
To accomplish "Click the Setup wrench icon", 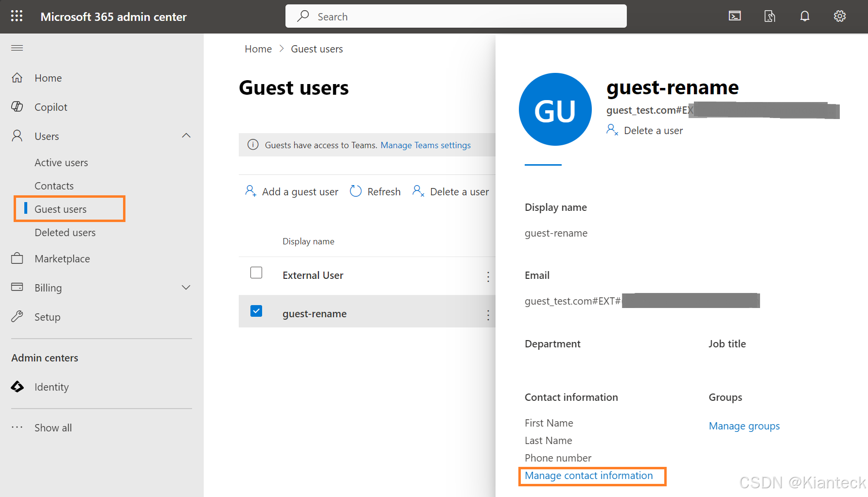I will pyautogui.click(x=17, y=317).
